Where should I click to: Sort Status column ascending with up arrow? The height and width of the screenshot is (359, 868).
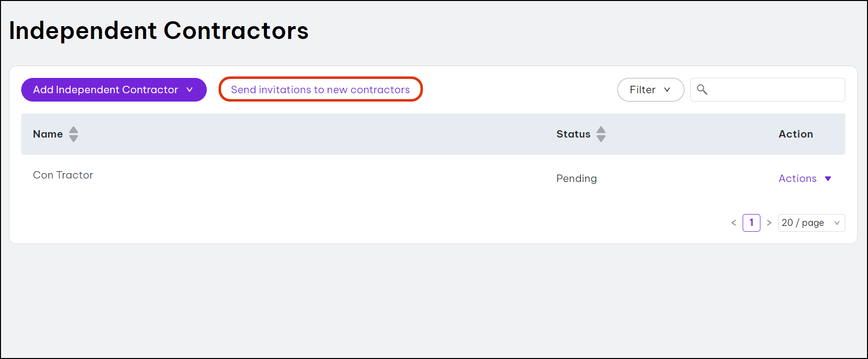click(x=601, y=130)
